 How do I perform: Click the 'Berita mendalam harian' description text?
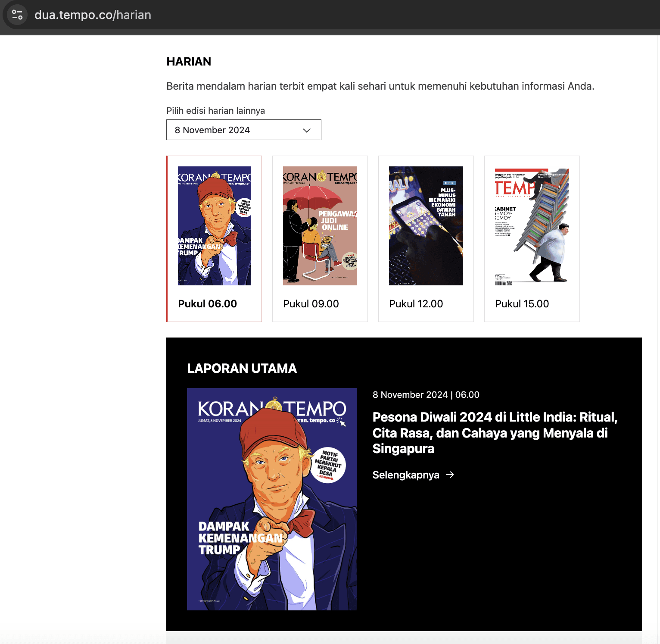380,86
